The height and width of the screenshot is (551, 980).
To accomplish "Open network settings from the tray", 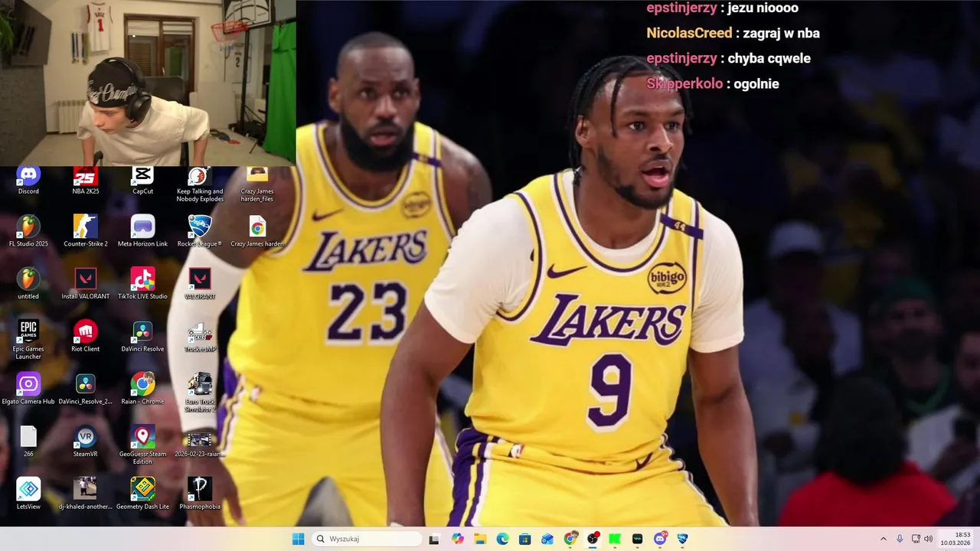I will [x=916, y=539].
